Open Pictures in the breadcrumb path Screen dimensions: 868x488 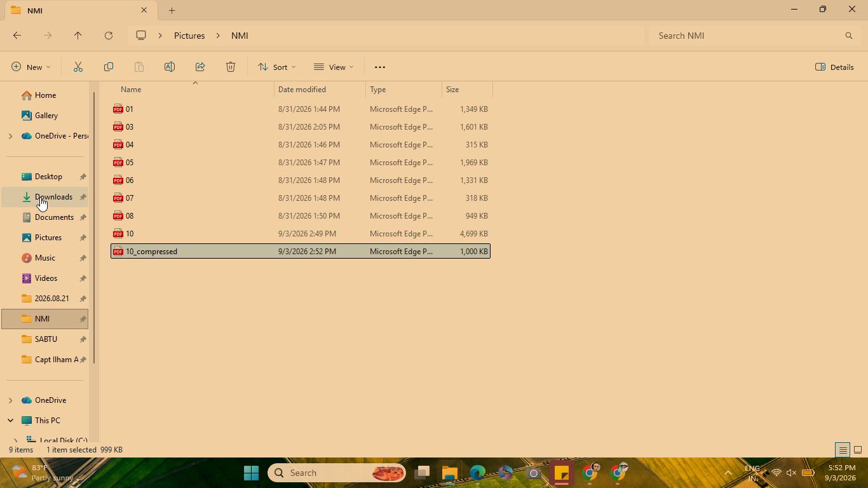pyautogui.click(x=189, y=36)
